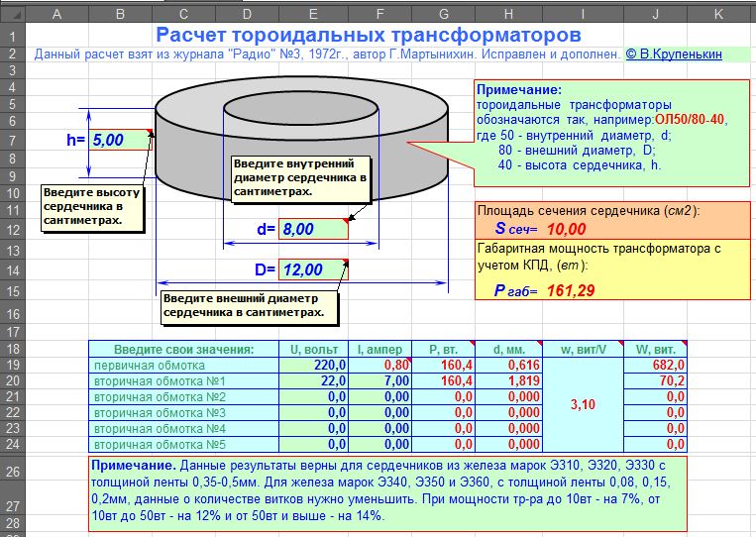Click the 'd, мм.' column heading
756x537 pixels.
(x=508, y=349)
